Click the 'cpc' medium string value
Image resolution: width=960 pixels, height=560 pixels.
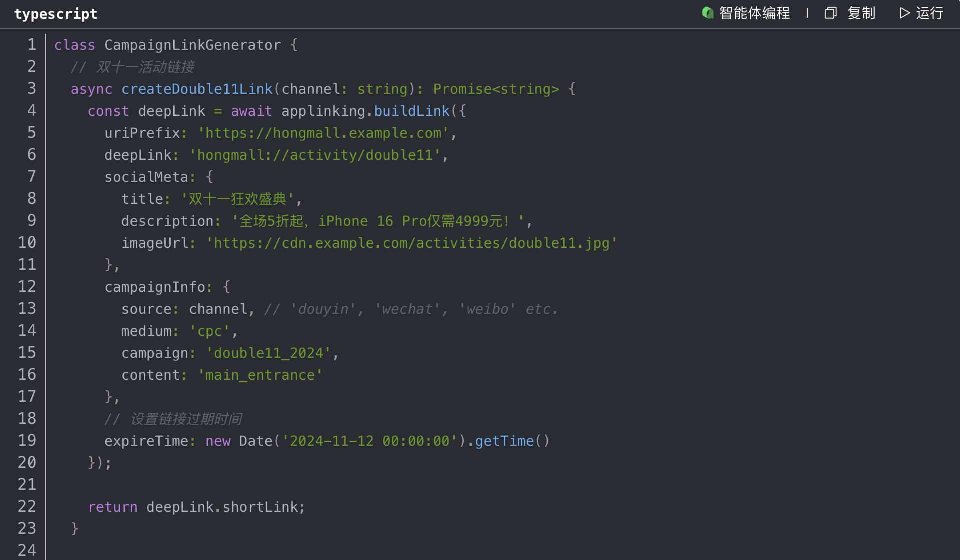pyautogui.click(x=209, y=331)
